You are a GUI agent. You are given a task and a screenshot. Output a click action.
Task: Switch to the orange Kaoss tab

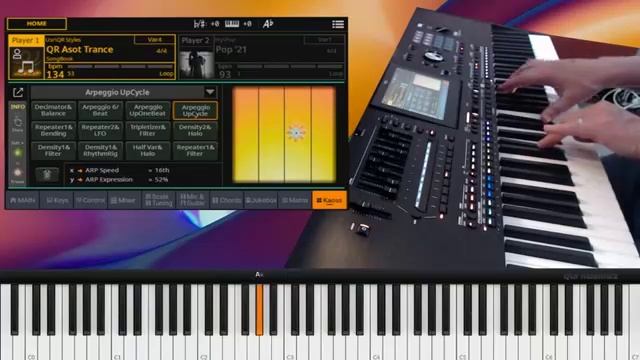329,200
